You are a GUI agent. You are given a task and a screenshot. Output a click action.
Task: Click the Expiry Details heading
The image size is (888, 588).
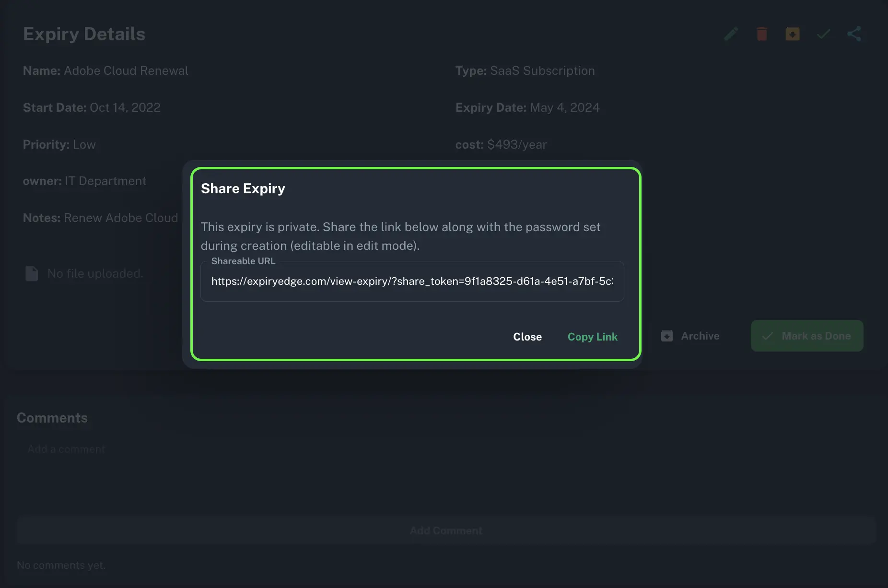[84, 34]
